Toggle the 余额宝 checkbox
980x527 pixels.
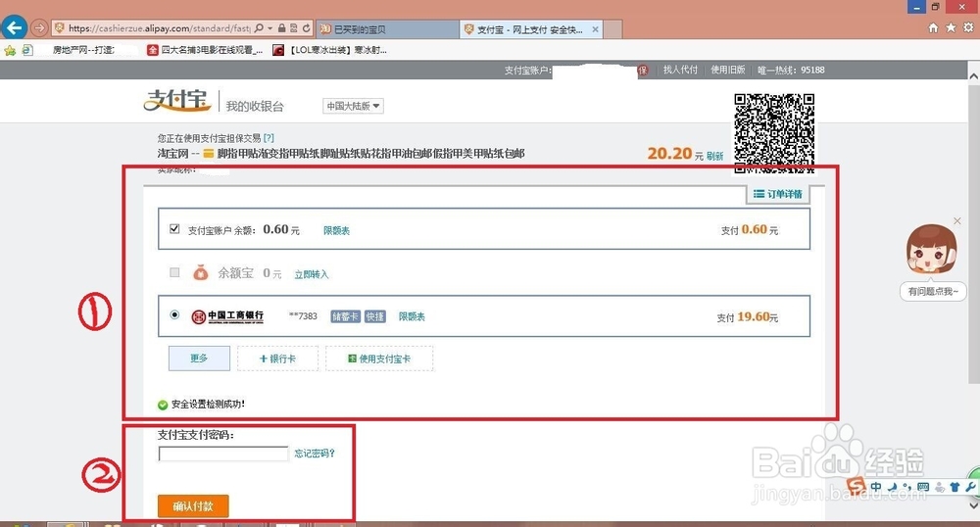(x=174, y=272)
